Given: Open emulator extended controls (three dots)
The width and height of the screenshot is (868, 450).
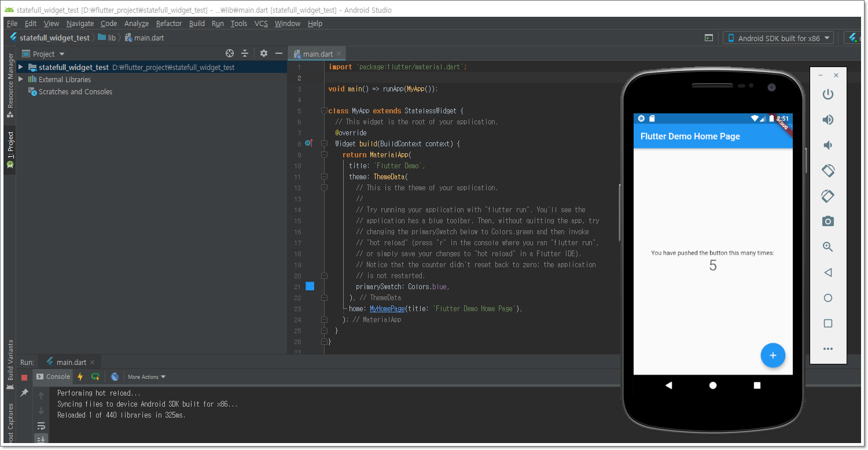Looking at the screenshot, I should (828, 349).
